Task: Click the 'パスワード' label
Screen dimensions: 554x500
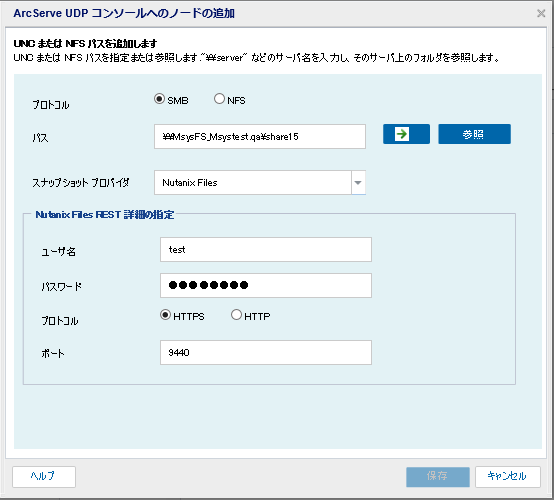Action: pyautogui.click(x=61, y=286)
